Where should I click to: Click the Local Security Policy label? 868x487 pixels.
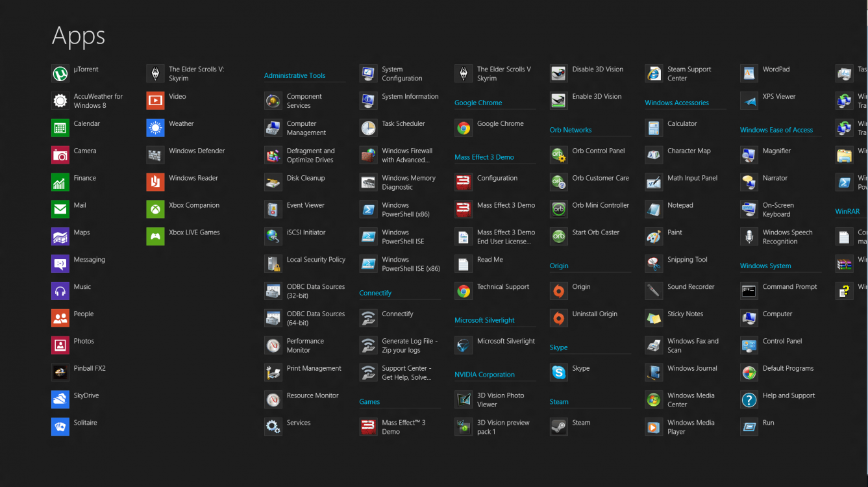click(x=316, y=260)
